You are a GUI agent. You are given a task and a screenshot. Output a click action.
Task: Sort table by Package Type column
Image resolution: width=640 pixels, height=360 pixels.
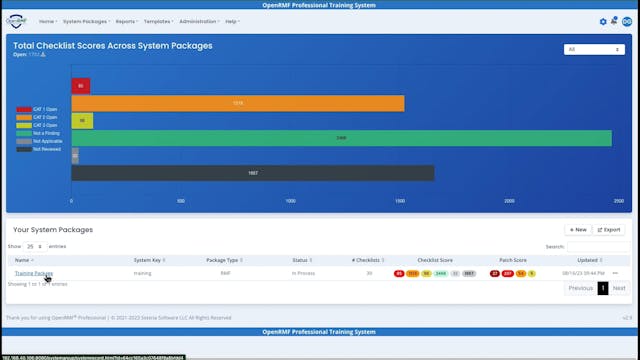tap(224, 260)
